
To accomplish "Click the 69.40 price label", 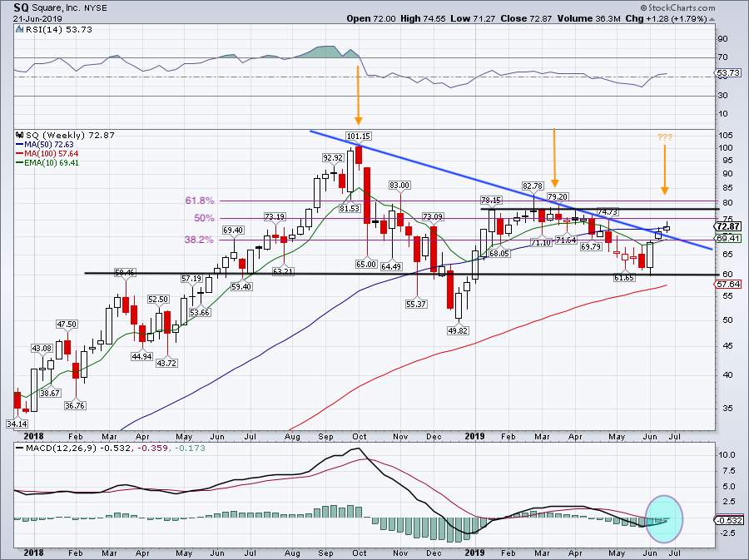I will 233,230.
